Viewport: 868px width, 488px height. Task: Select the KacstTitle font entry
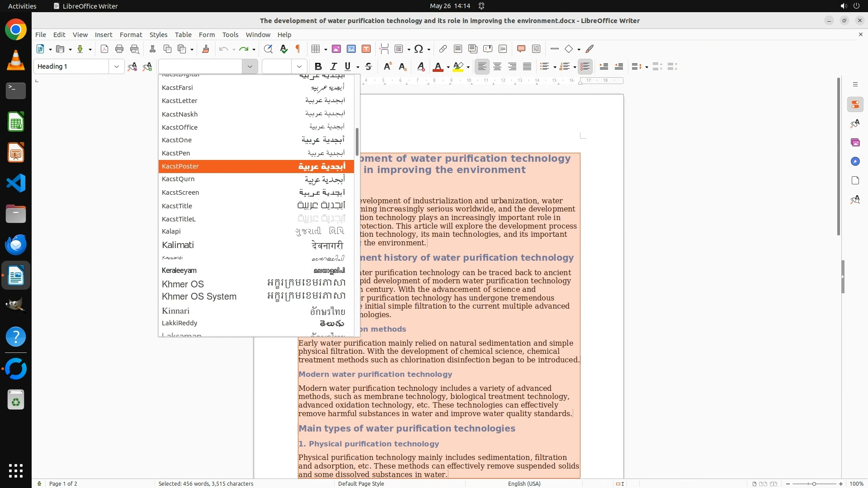177,206
